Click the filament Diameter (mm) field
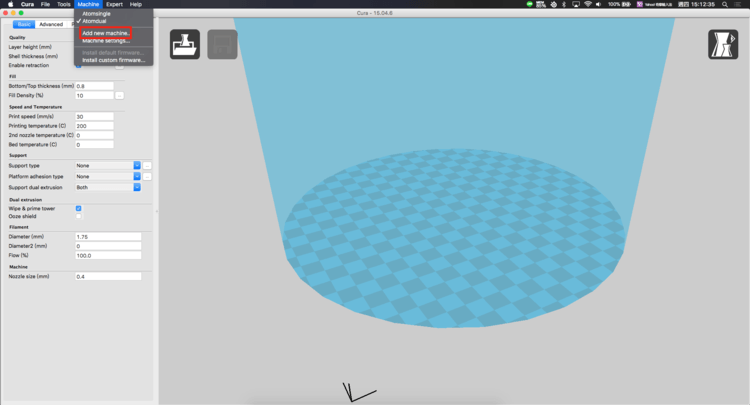Image resolution: width=750 pixels, height=405 pixels. [x=108, y=237]
